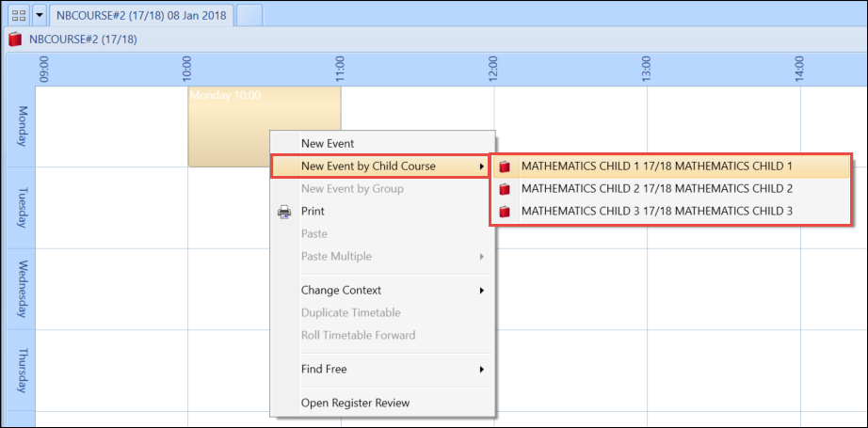Click red book icon for MATHEMATICS CHILD 2
Screen dimensions: 868x428
(506, 189)
